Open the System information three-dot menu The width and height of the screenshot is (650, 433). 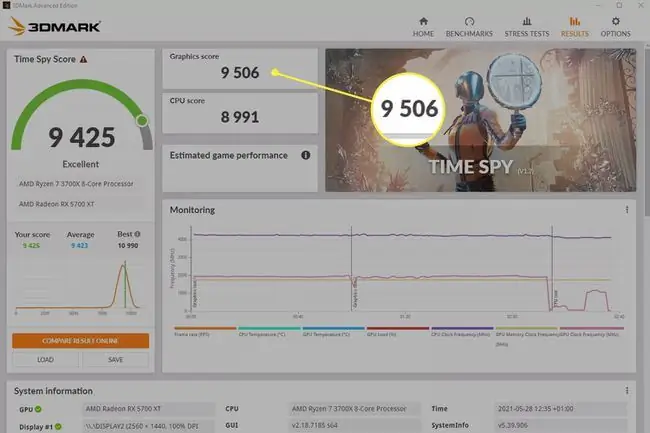pyautogui.click(x=627, y=390)
